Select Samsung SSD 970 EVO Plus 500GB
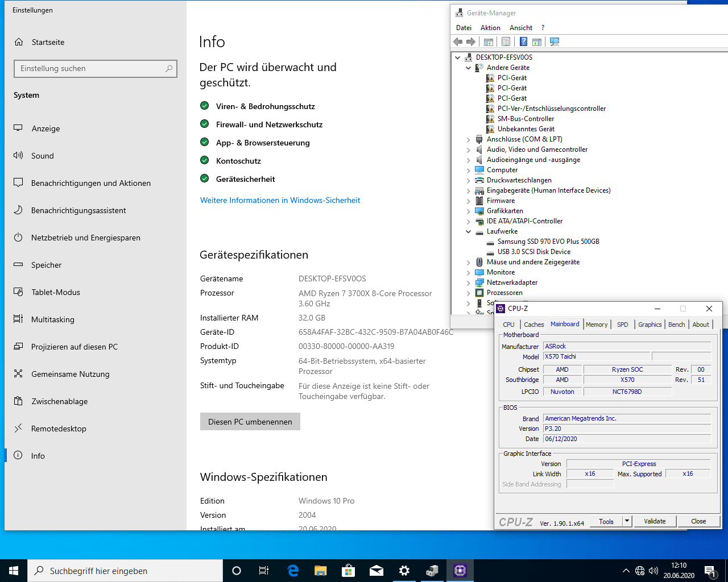728x582 pixels. coord(548,242)
